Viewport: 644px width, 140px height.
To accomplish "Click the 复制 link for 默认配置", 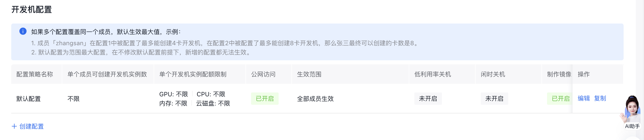I will point(600,98).
